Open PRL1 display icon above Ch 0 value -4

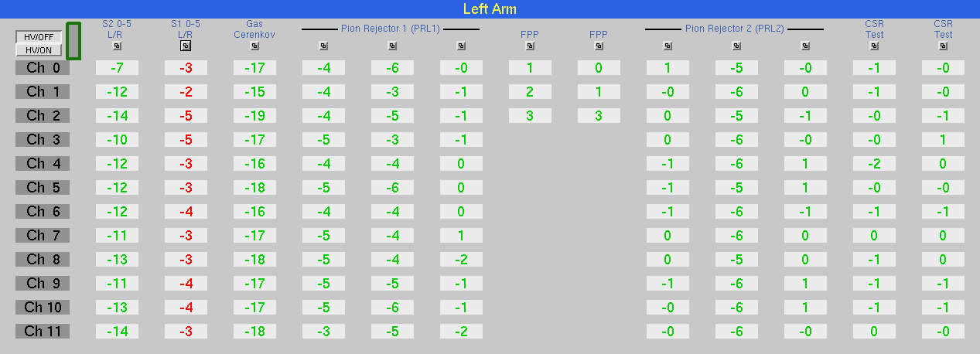[x=323, y=46]
